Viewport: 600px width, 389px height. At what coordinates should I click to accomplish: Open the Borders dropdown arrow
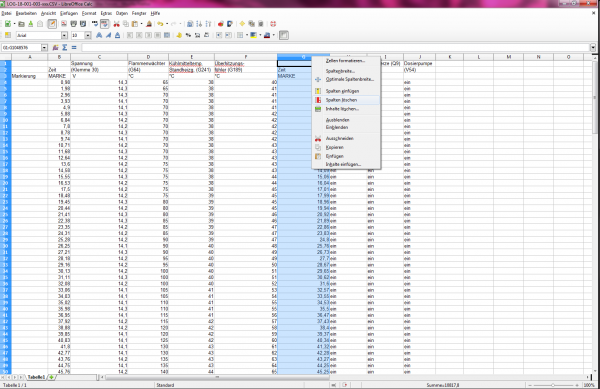[x=247, y=35]
